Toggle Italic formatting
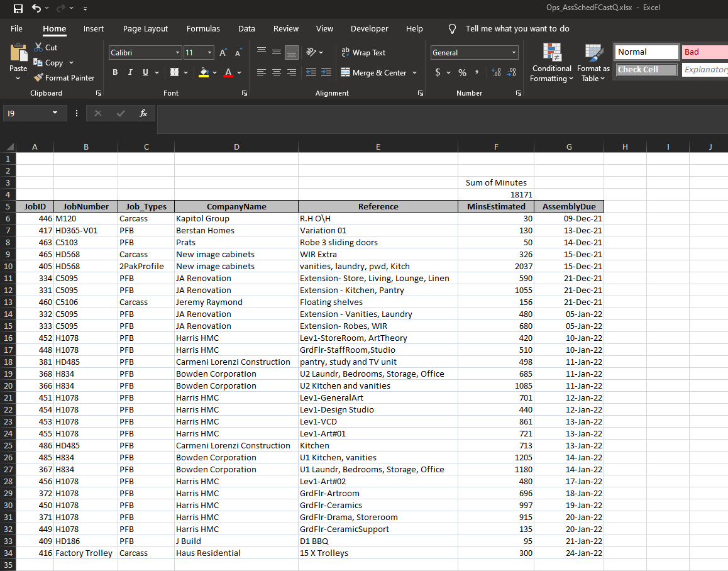Screen dimensions: 728x571 point(130,73)
